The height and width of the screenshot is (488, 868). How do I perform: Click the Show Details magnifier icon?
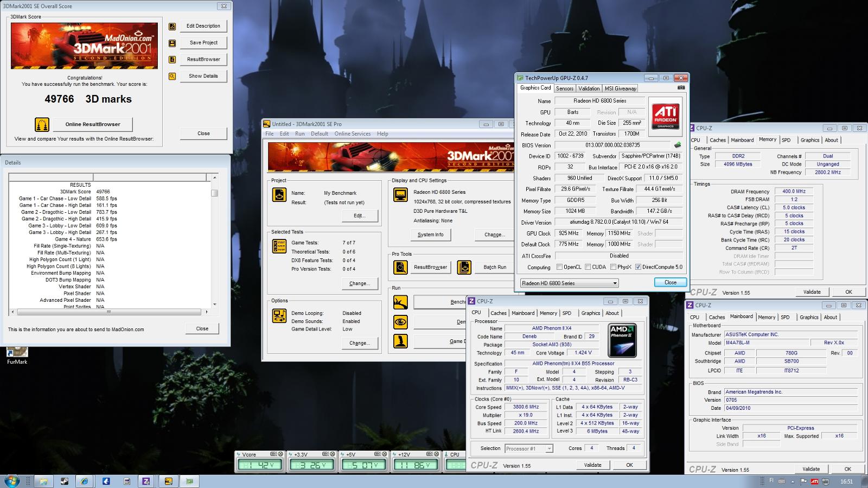click(x=172, y=77)
